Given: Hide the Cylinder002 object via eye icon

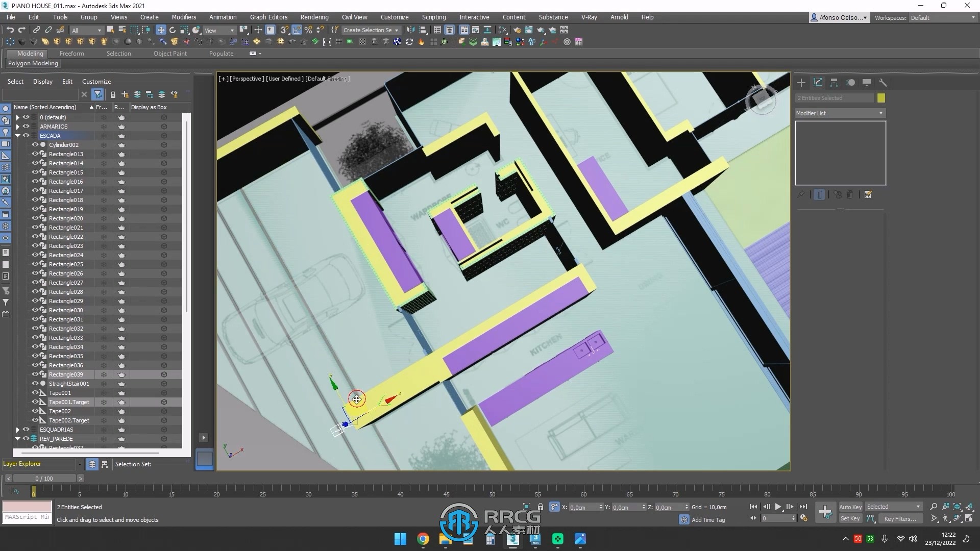Looking at the screenshot, I should (35, 145).
